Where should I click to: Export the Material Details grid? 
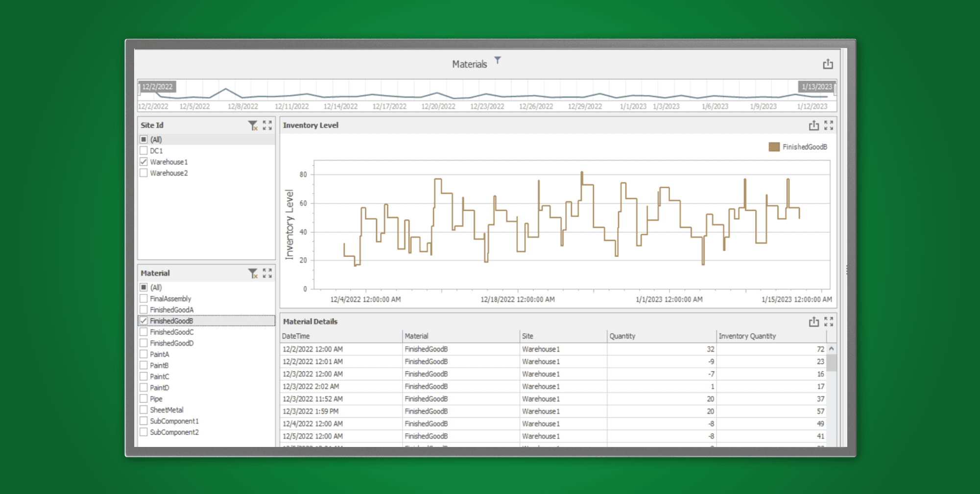(813, 322)
